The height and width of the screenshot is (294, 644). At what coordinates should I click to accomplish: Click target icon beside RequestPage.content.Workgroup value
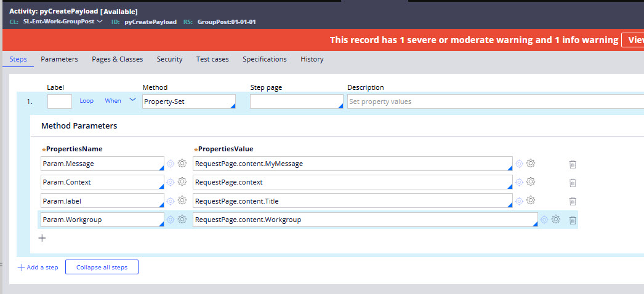(x=544, y=220)
